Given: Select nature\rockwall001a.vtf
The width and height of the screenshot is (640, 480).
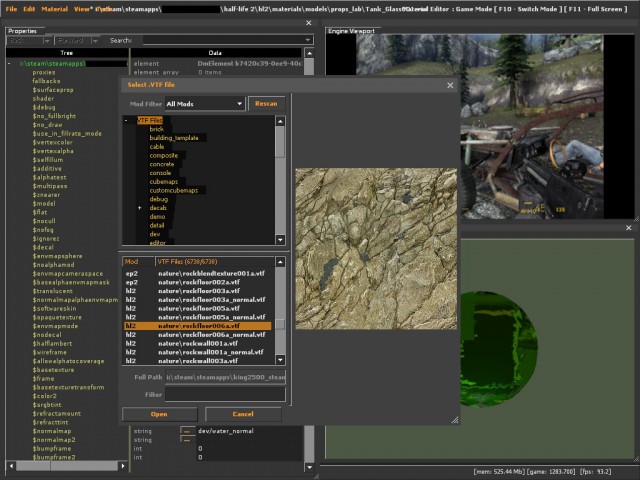Looking at the screenshot, I should 198,344.
